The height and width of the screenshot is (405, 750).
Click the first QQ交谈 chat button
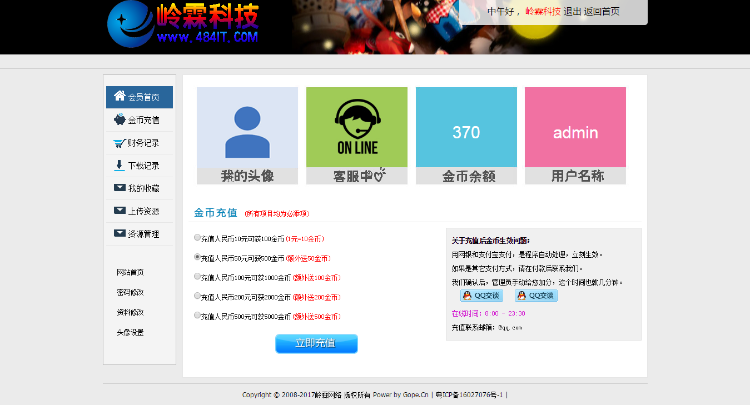pos(481,296)
